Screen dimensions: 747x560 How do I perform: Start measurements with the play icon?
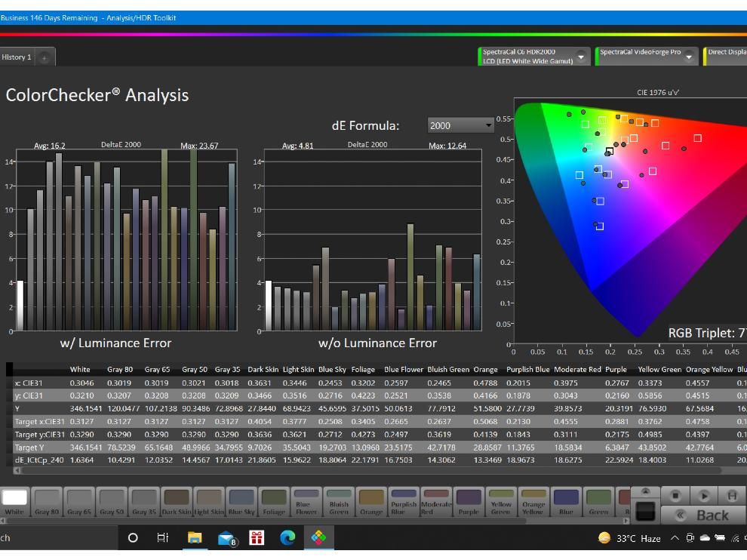tap(704, 496)
